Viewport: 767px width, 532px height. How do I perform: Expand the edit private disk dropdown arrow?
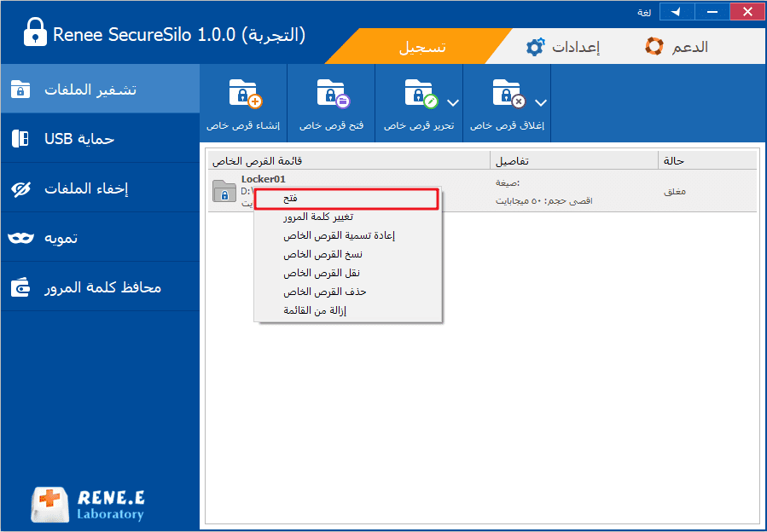click(453, 102)
